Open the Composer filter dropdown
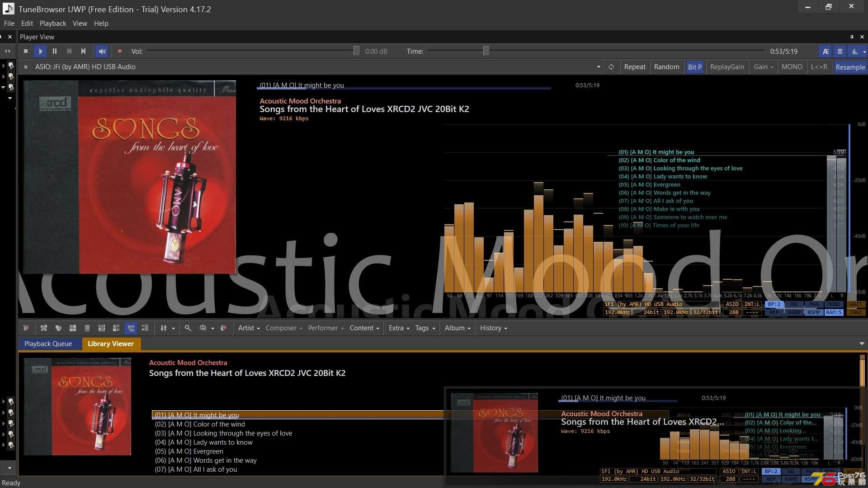Image resolution: width=868 pixels, height=488 pixels. point(284,328)
